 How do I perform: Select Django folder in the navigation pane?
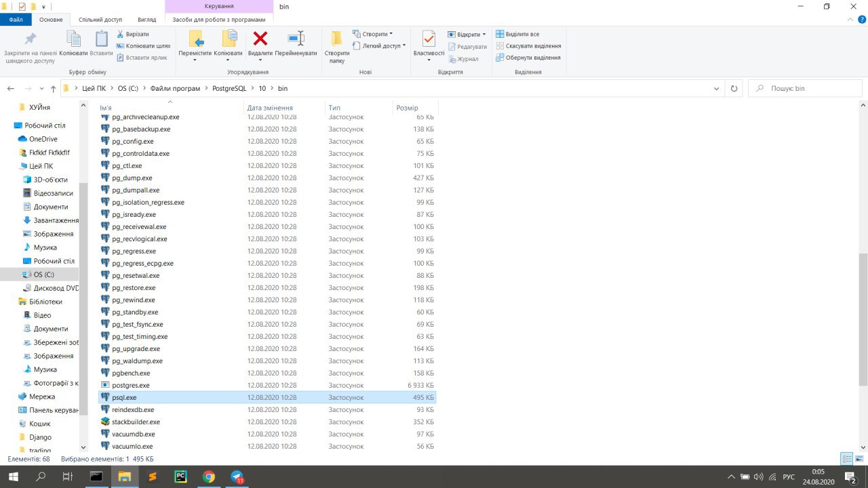40,437
